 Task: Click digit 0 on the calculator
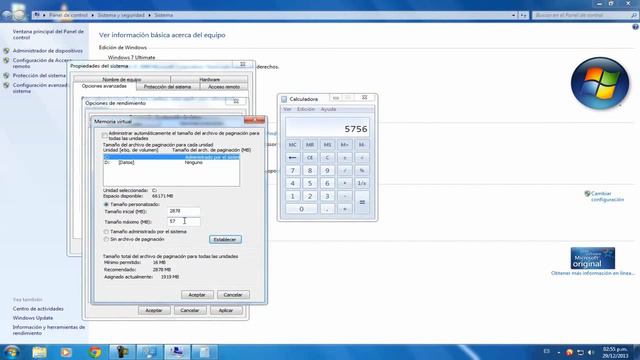click(301, 209)
